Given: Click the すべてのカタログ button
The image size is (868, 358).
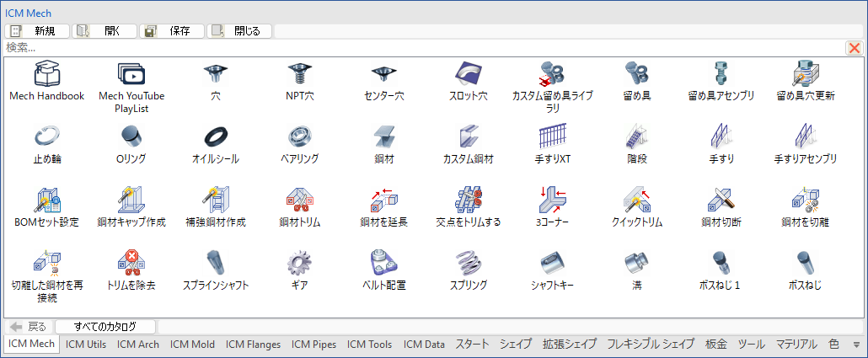Looking at the screenshot, I should coord(105,327).
